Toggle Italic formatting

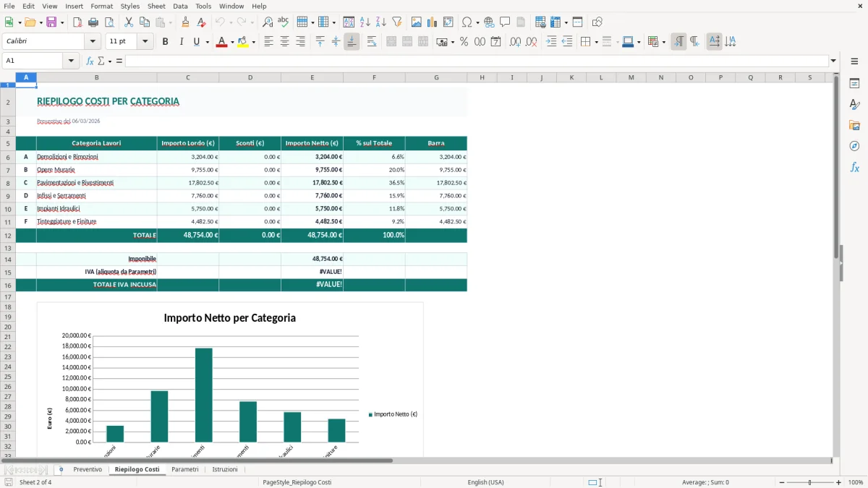coord(181,42)
